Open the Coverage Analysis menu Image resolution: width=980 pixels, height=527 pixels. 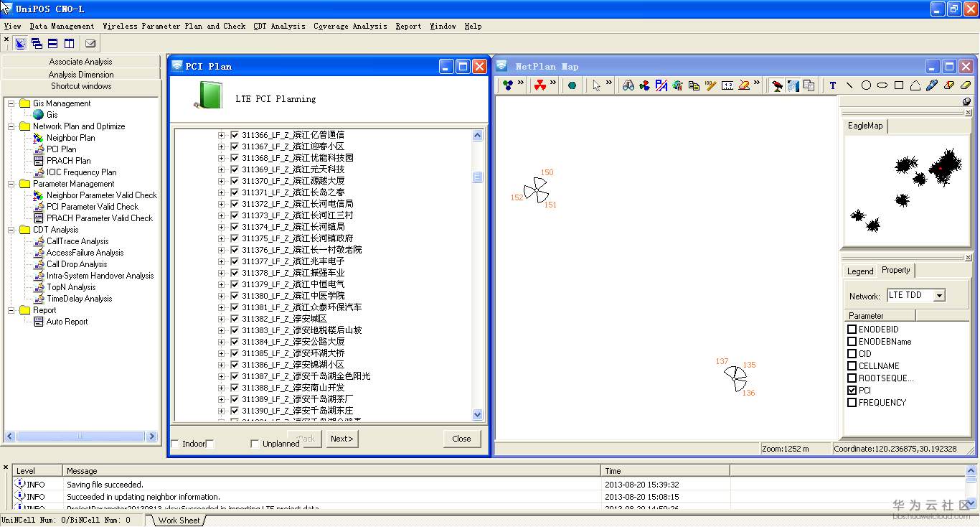[350, 26]
